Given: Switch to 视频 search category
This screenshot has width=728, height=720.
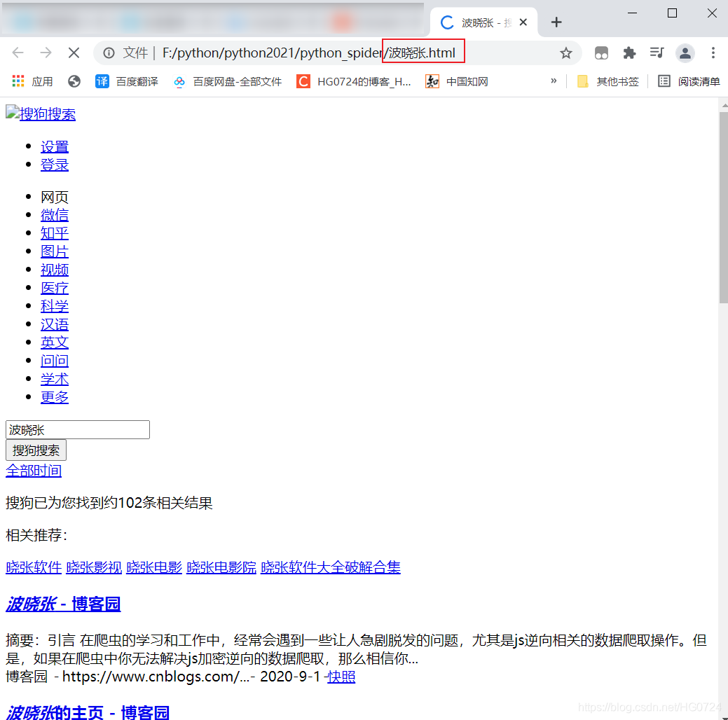Looking at the screenshot, I should (55, 270).
